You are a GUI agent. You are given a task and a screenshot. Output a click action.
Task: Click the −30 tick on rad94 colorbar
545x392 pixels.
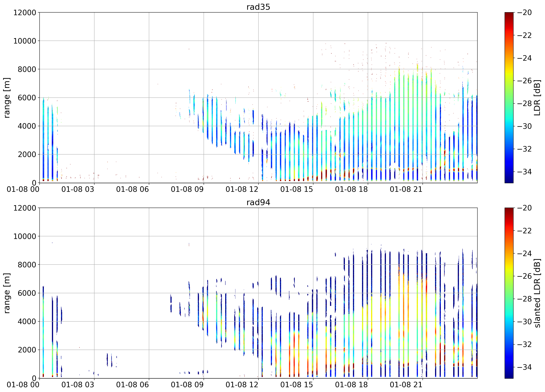click(524, 322)
